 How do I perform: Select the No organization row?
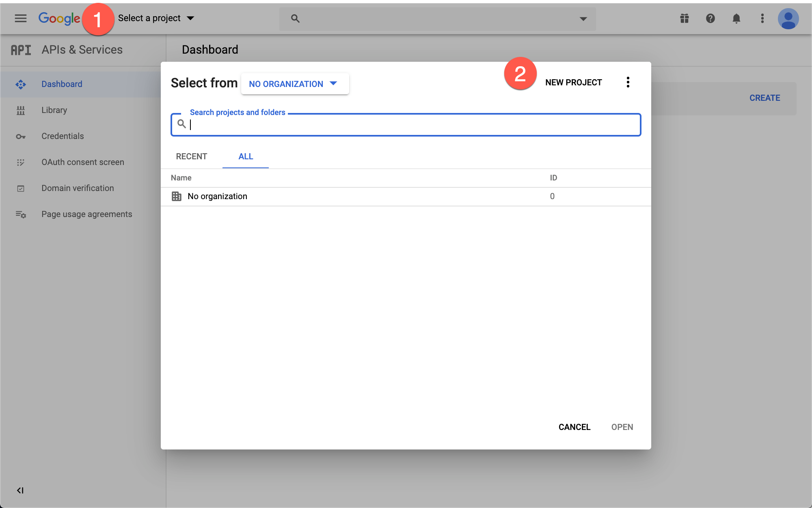pos(218,196)
